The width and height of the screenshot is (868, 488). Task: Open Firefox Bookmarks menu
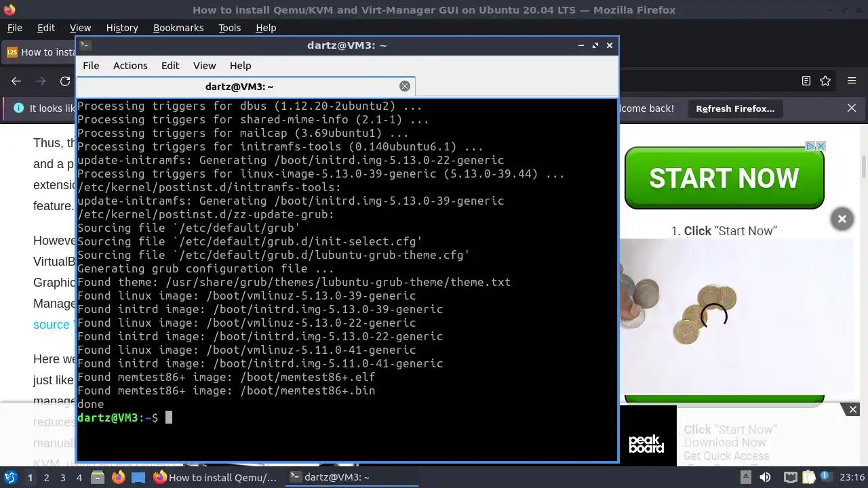pos(178,28)
